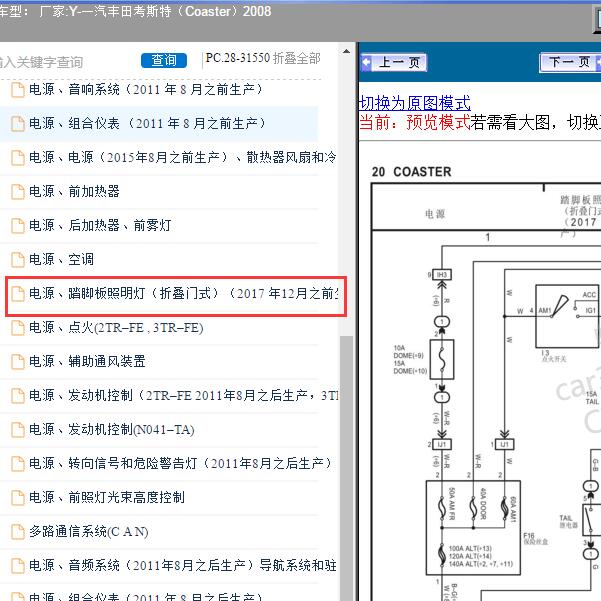Viewport: 601px width, 601px height.
Task: Click document icon beside 电源、转向信号和危险警告灯
Action: click(x=18, y=464)
